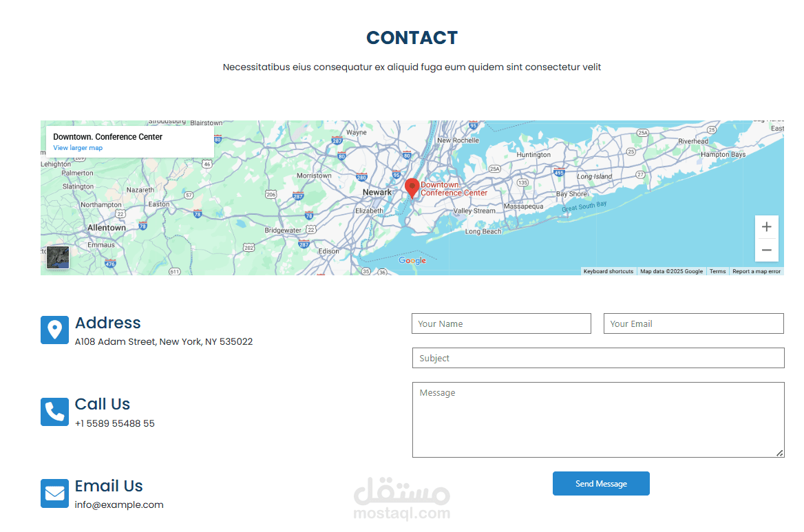The height and width of the screenshot is (532, 804).
Task: Click the Message box resize handle
Action: tap(779, 453)
